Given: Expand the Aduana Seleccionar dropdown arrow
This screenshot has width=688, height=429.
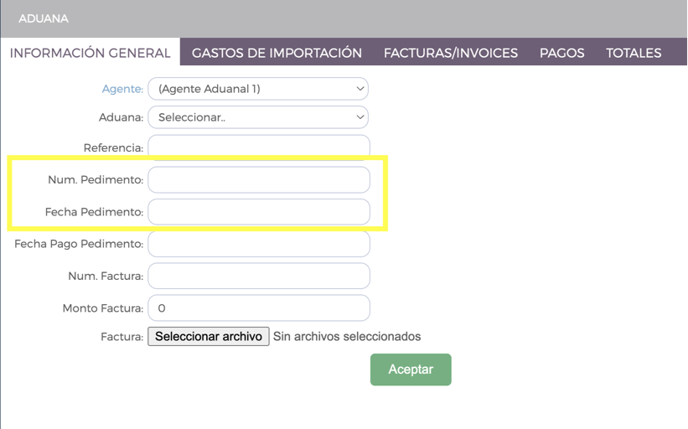Looking at the screenshot, I should point(360,118).
